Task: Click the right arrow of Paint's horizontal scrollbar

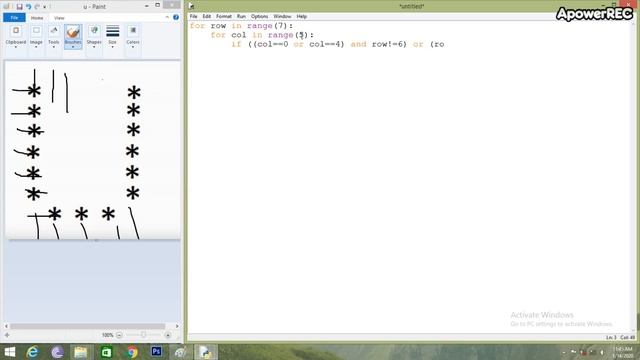Action: click(x=177, y=326)
